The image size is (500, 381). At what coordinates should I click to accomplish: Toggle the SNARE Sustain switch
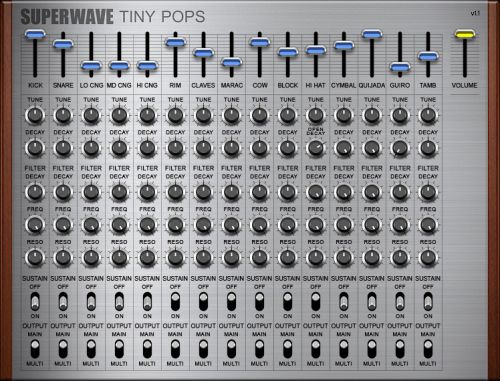point(63,302)
